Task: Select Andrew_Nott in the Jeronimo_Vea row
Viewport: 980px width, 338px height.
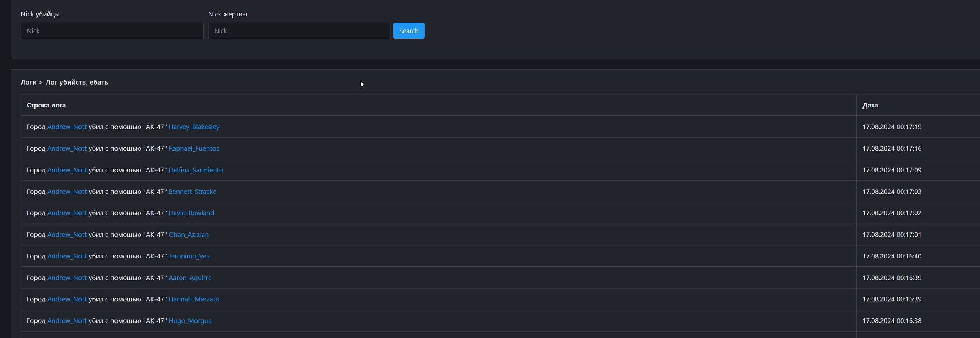Action: pyautogui.click(x=67, y=256)
